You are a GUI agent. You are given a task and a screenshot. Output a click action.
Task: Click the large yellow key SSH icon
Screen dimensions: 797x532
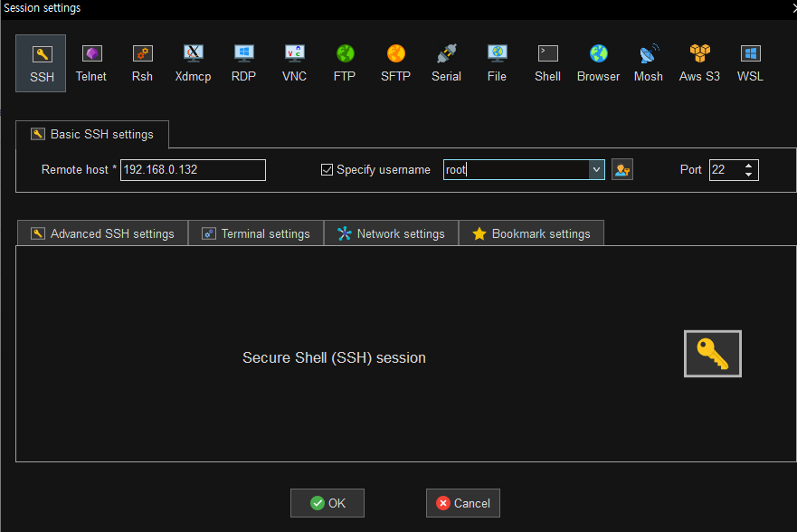[713, 354]
